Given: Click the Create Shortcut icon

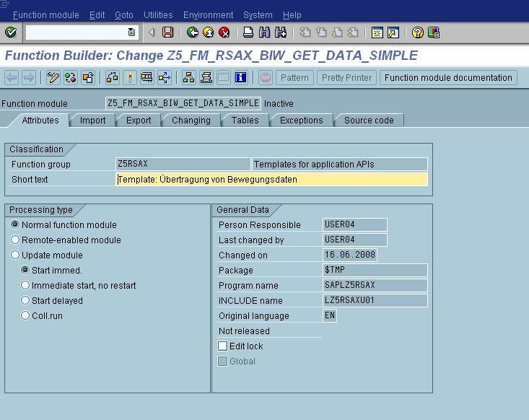Looking at the screenshot, I should click(x=393, y=32).
